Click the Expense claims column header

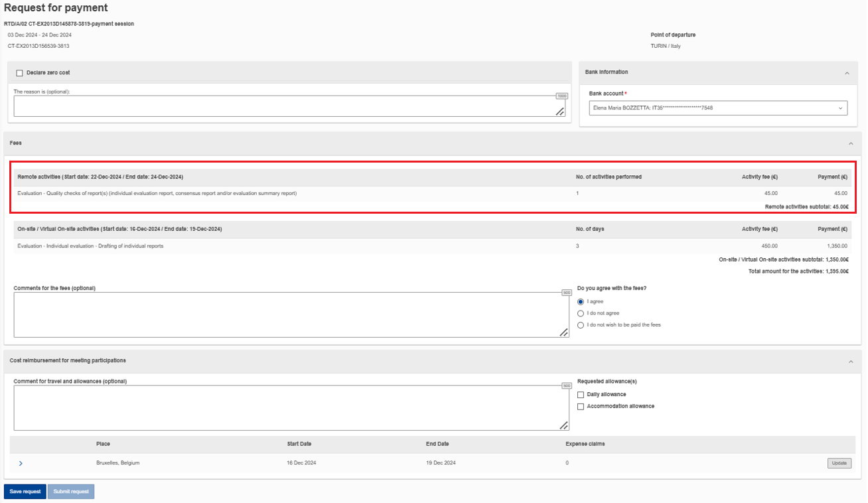pos(585,444)
